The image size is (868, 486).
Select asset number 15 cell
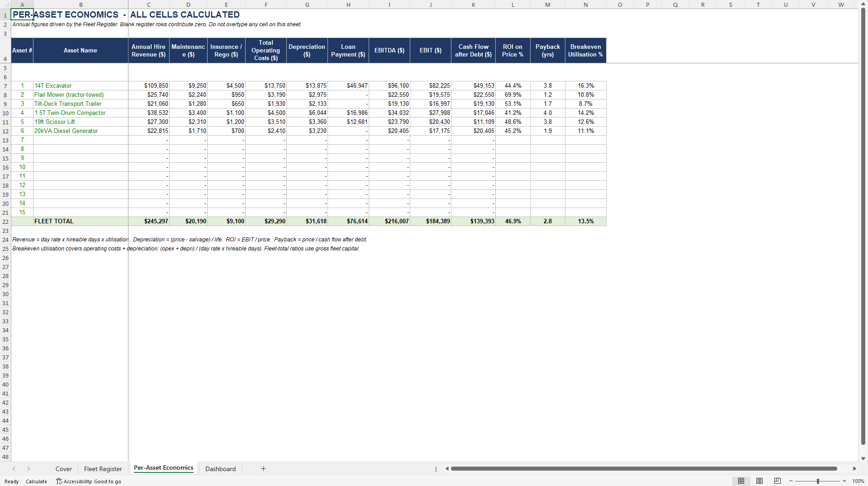pos(22,212)
